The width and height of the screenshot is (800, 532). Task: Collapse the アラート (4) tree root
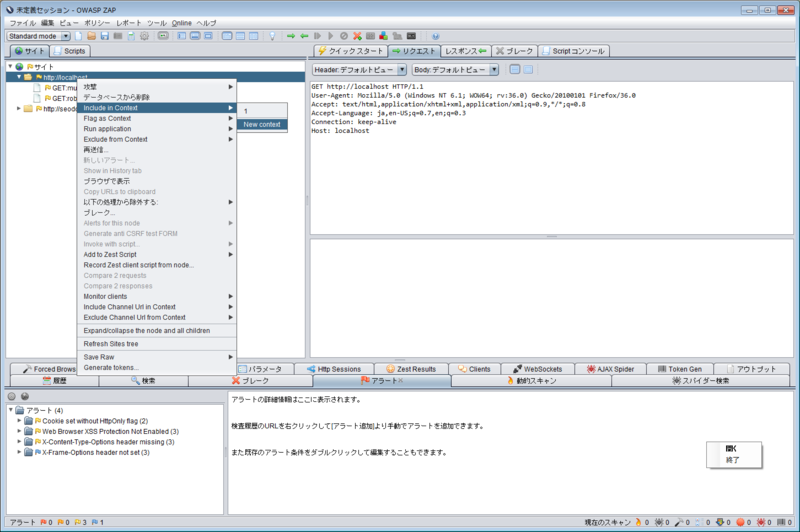pos(10,410)
